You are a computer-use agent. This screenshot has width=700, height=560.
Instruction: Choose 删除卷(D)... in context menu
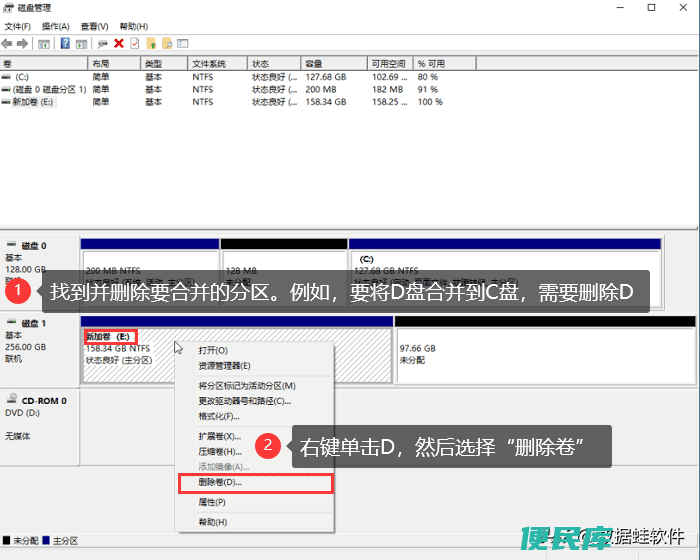click(x=255, y=483)
